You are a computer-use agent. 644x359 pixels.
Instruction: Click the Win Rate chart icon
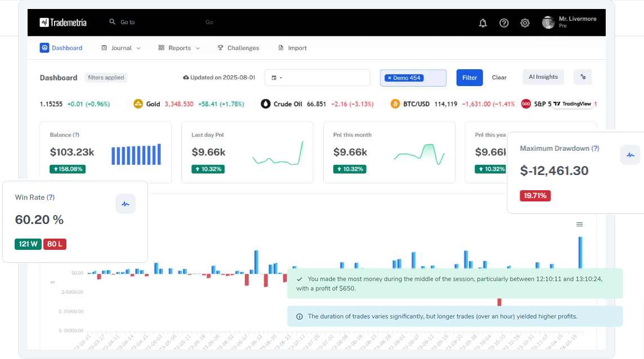click(x=126, y=204)
